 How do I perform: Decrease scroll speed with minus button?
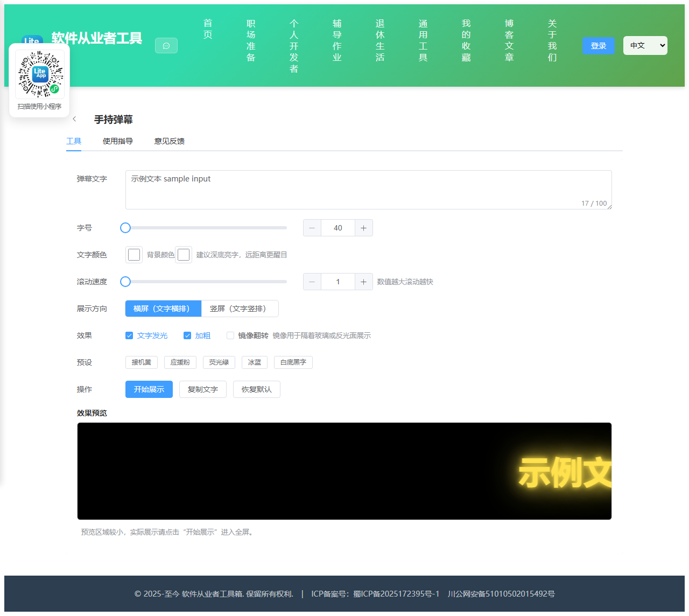(x=312, y=282)
